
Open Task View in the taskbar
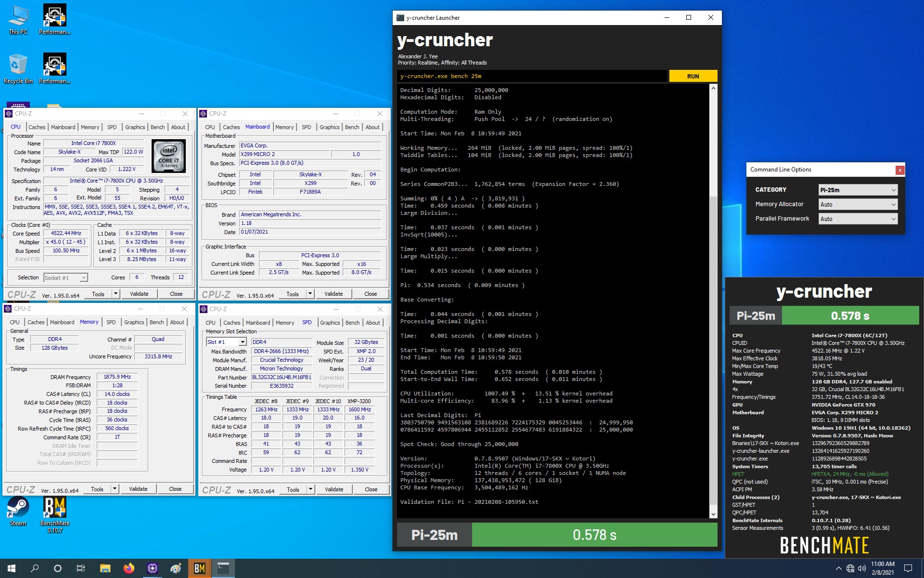(81, 568)
